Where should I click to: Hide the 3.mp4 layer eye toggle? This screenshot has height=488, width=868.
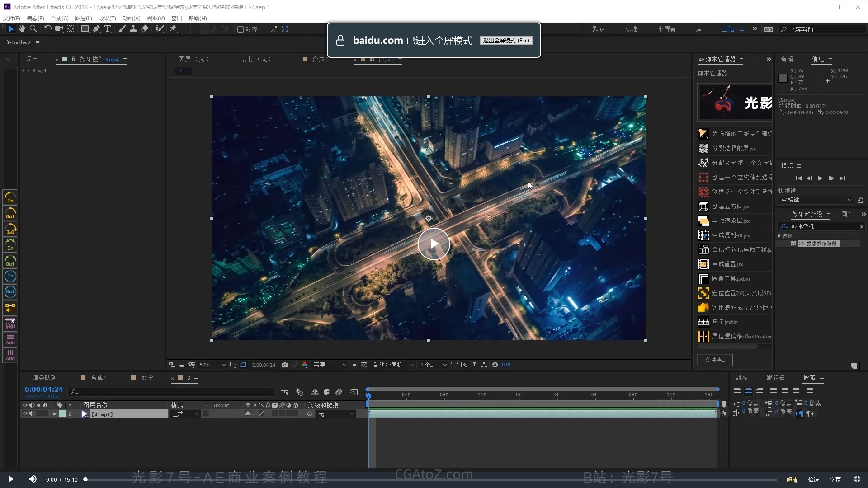click(25, 413)
